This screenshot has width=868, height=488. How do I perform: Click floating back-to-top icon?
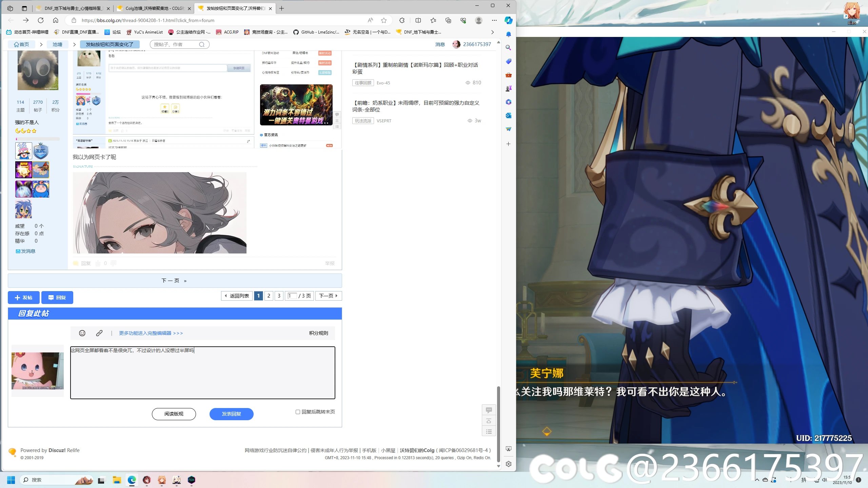[489, 421]
